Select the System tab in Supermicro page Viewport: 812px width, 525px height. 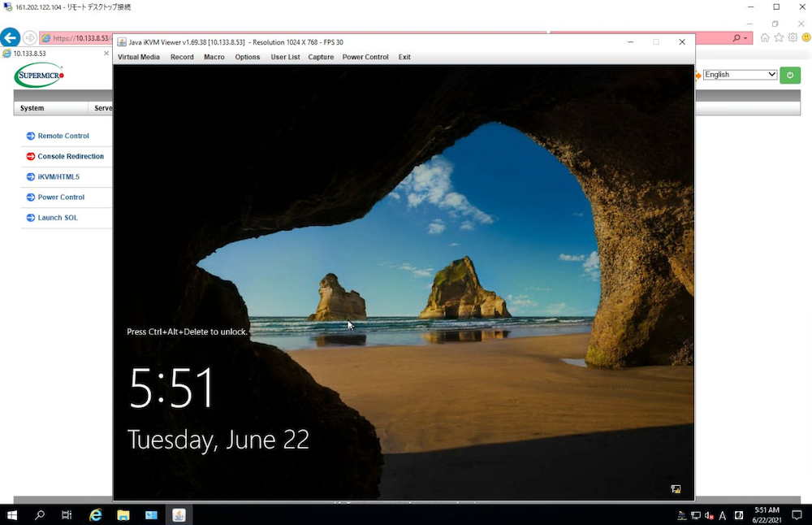(x=32, y=108)
